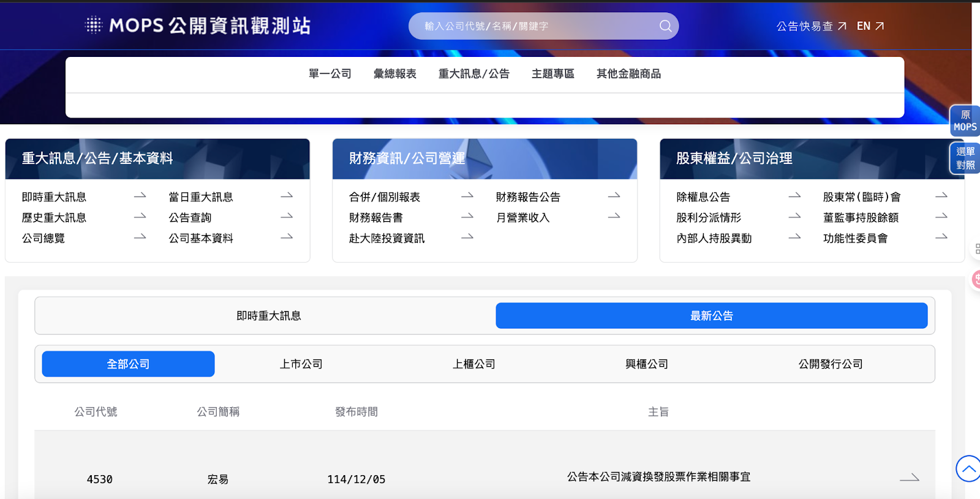Open the 公司基本資料 link
This screenshot has width=980, height=499.
[x=201, y=238]
